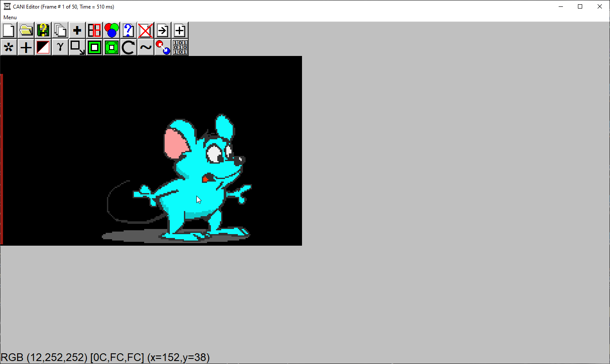610x364 pixels.
Task: Click the page with right arrow icon
Action: [163, 30]
